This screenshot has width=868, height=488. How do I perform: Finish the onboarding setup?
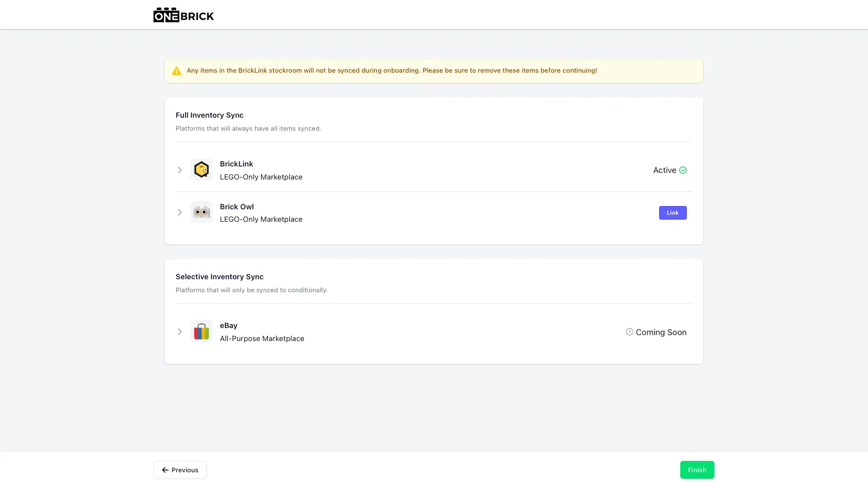point(697,470)
